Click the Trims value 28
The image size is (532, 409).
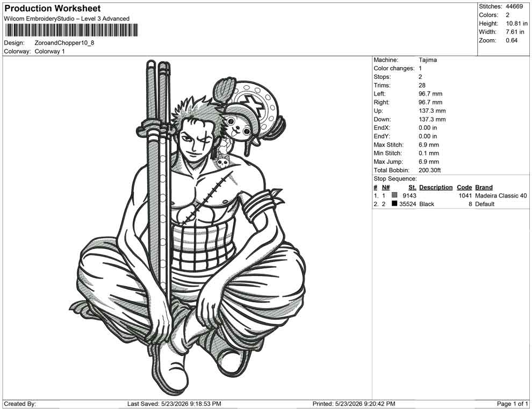tap(422, 85)
